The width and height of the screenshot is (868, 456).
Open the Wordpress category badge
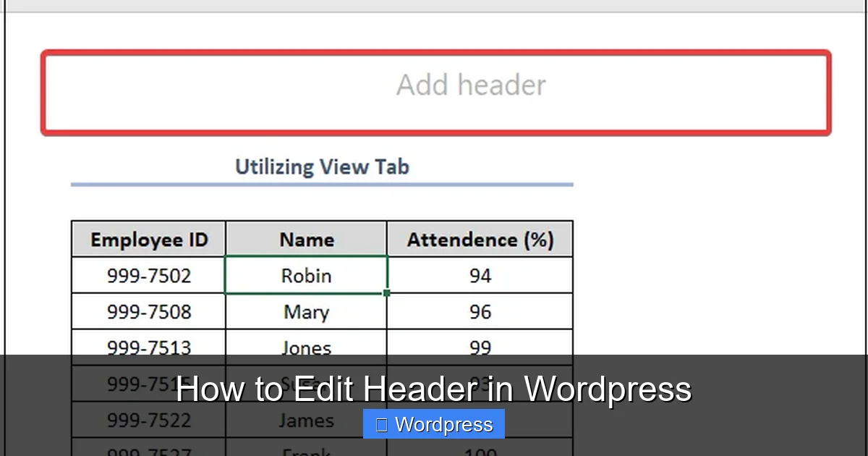(433, 424)
